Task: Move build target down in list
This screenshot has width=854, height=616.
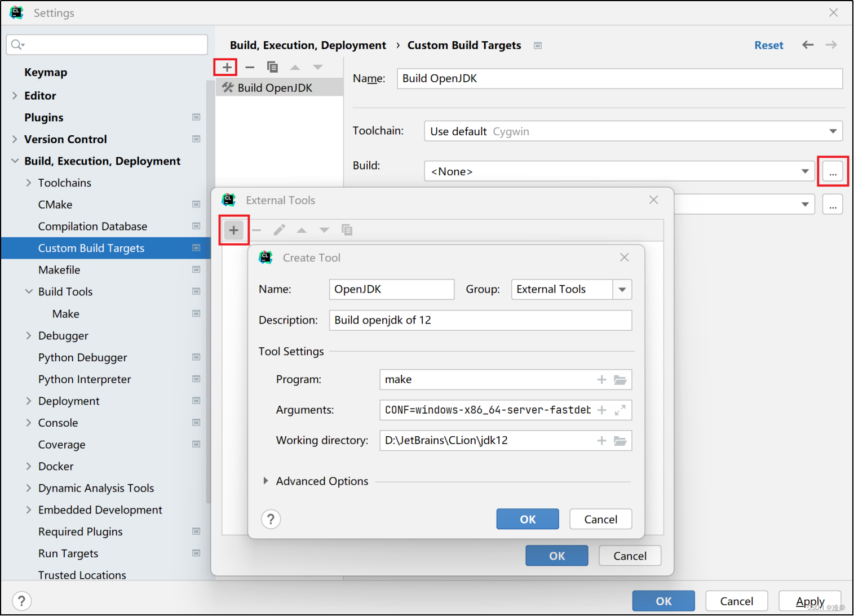Action: click(x=318, y=67)
